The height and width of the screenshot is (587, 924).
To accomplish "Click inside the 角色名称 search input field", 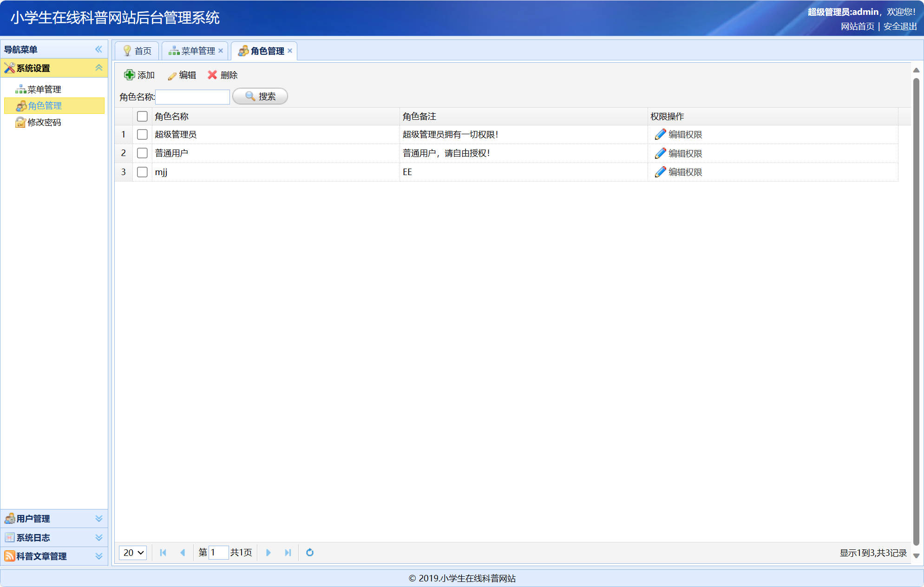I will coord(192,97).
